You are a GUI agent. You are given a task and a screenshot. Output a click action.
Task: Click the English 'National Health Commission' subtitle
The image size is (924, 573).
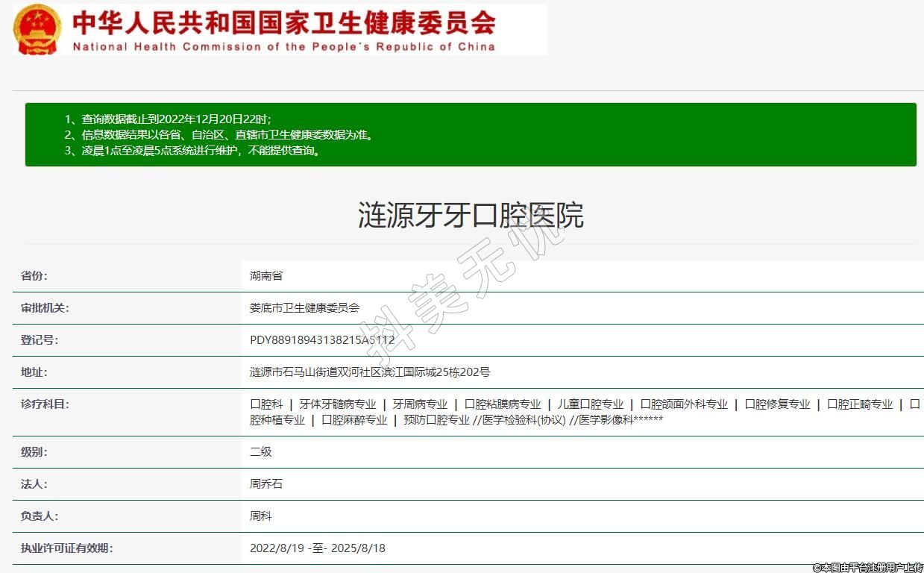click(x=283, y=46)
